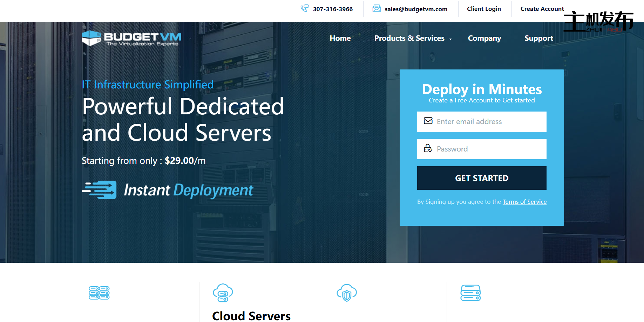
Task: Click the envelope icon beside sales email
Action: (377, 8)
